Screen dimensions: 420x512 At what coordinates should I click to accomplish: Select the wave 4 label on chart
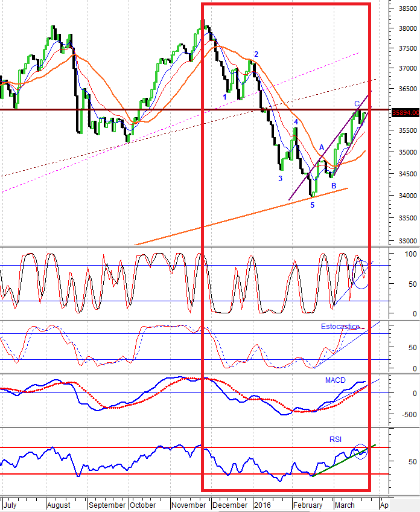click(296, 122)
